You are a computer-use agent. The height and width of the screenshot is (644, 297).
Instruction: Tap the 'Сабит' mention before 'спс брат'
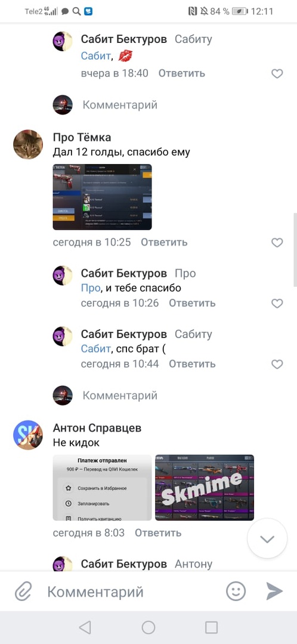[x=95, y=349]
